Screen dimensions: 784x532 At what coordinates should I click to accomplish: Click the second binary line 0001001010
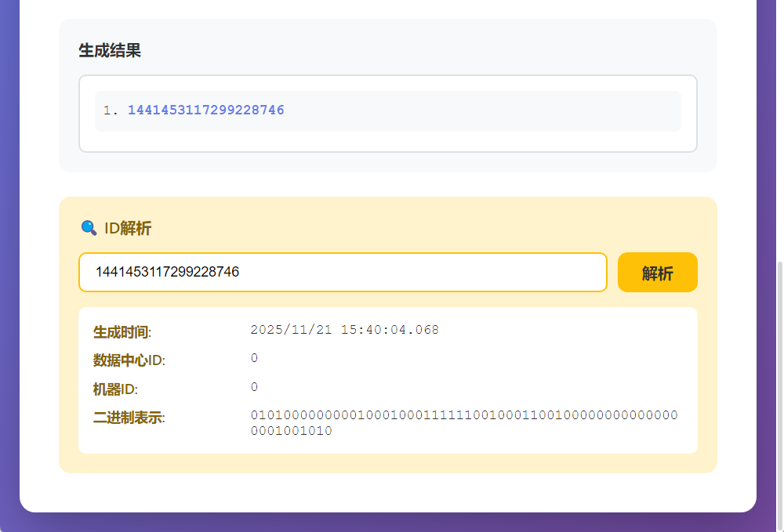(x=291, y=431)
